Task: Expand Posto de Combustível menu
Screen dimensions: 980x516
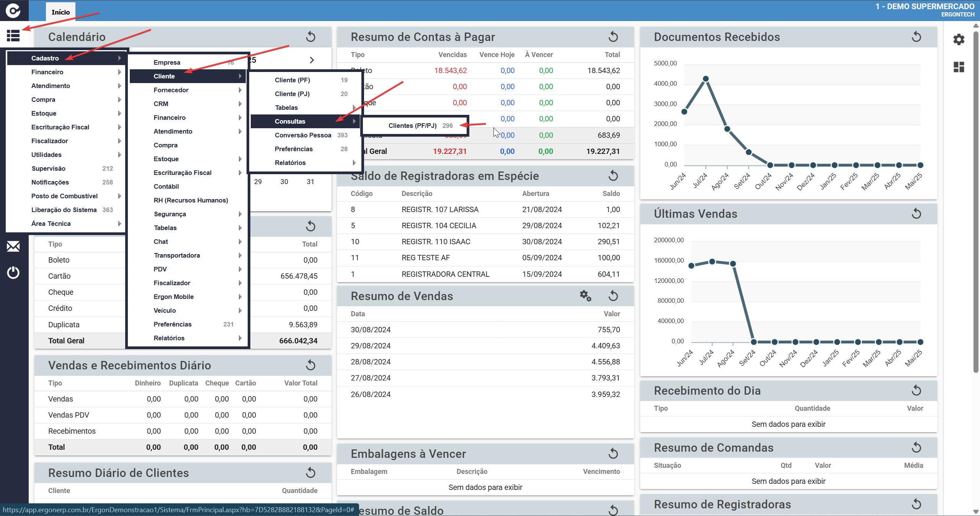Action: 66,196
